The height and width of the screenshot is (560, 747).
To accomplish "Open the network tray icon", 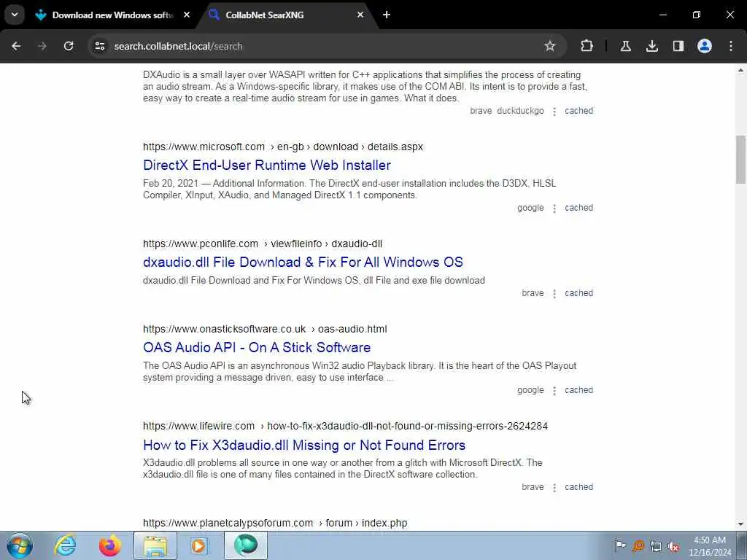I will pos(656,546).
